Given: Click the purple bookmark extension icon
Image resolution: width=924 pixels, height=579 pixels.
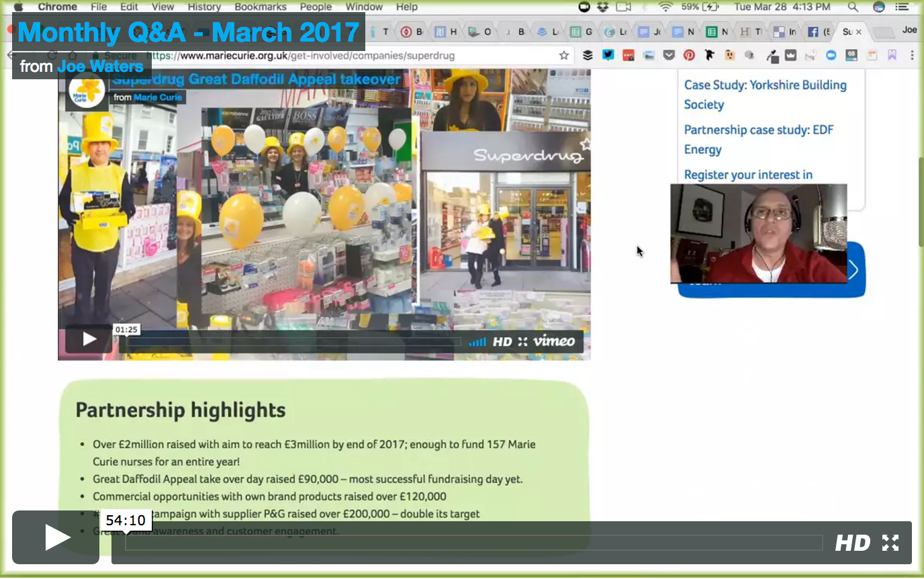Looking at the screenshot, I should point(892,55).
